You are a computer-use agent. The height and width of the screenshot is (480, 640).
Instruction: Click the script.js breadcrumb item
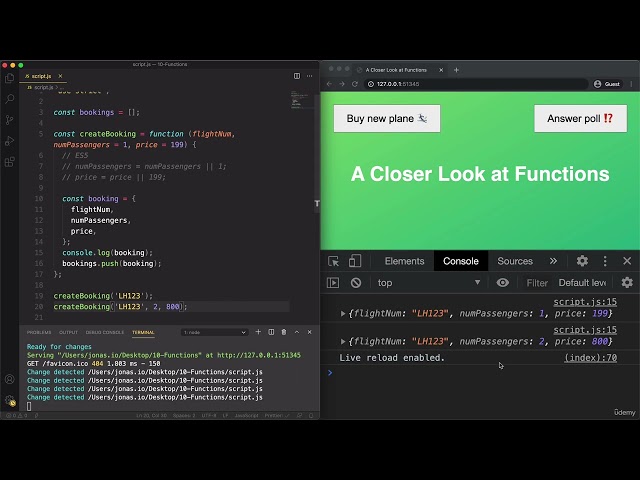(41, 87)
